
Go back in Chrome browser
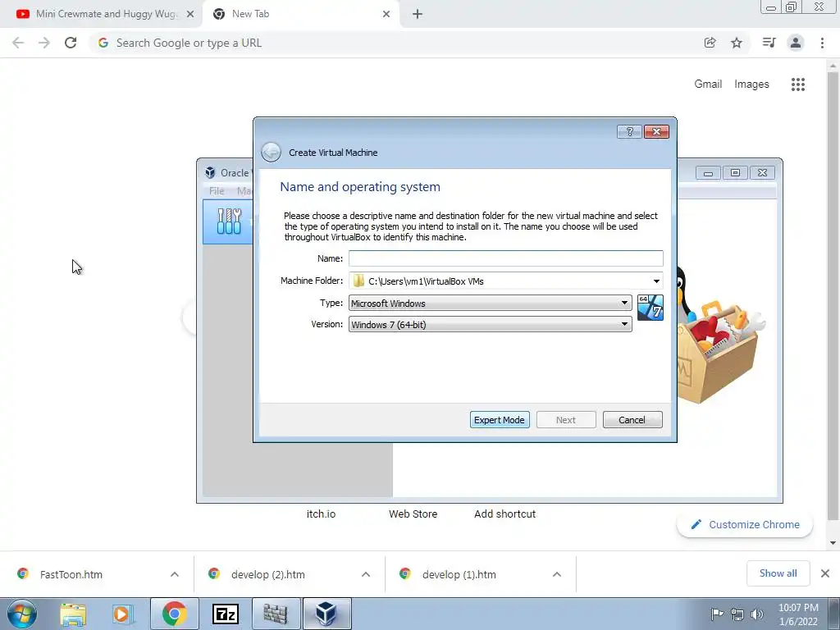coord(18,43)
